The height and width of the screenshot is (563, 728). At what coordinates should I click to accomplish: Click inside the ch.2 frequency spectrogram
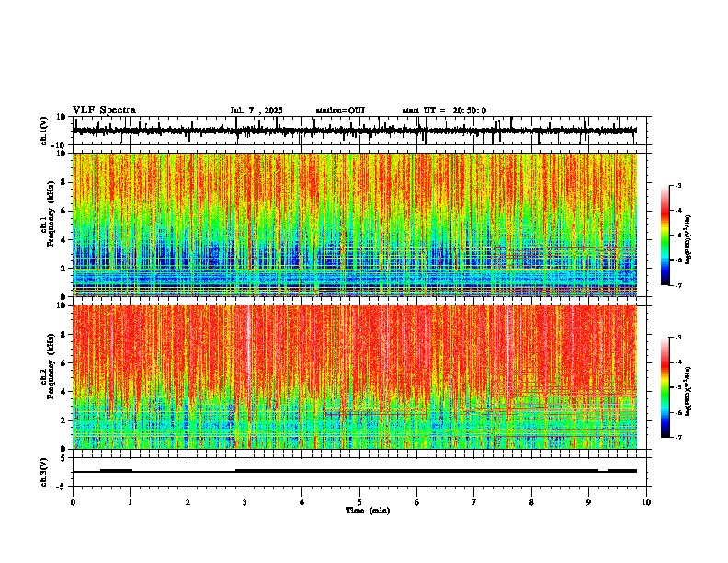point(355,377)
